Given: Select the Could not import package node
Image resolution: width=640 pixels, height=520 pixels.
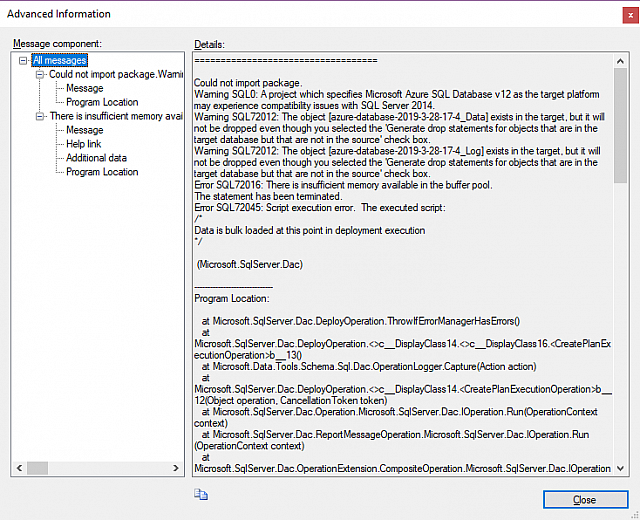Looking at the screenshot, I should (x=115, y=75).
